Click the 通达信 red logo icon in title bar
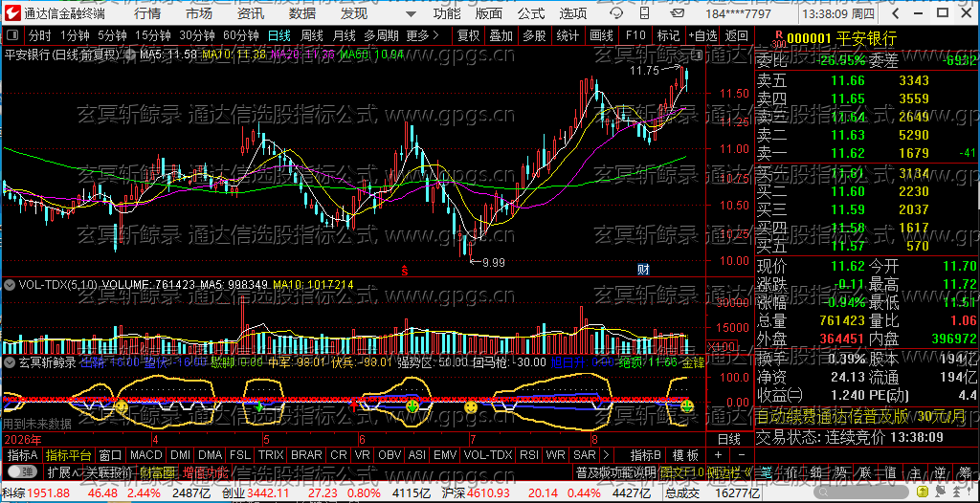 [11, 13]
